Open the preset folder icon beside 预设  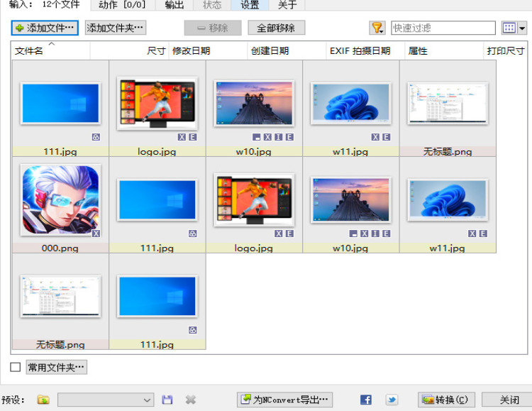pos(43,400)
